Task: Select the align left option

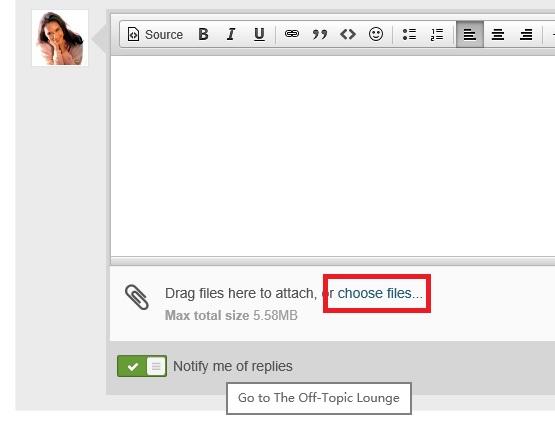Action: [470, 34]
